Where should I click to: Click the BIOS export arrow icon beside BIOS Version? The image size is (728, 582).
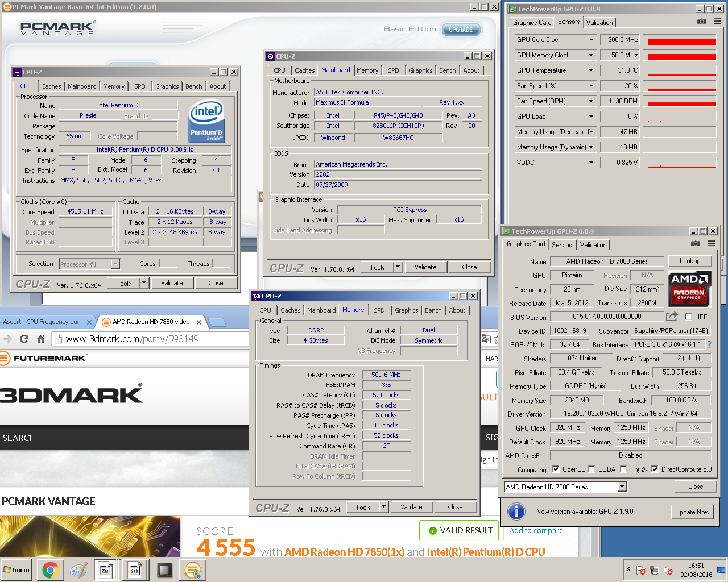pos(672,317)
